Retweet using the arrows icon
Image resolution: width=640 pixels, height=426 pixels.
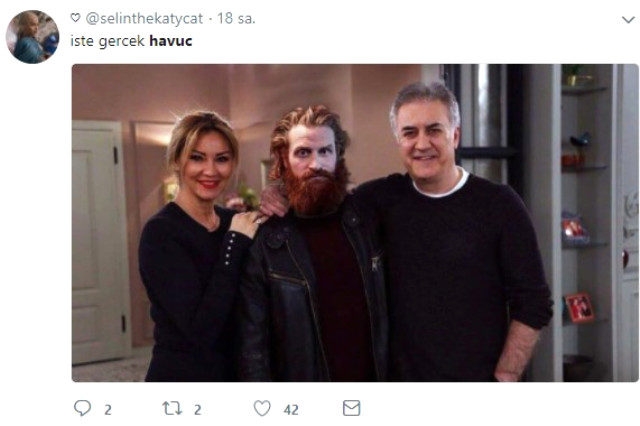click(172, 408)
